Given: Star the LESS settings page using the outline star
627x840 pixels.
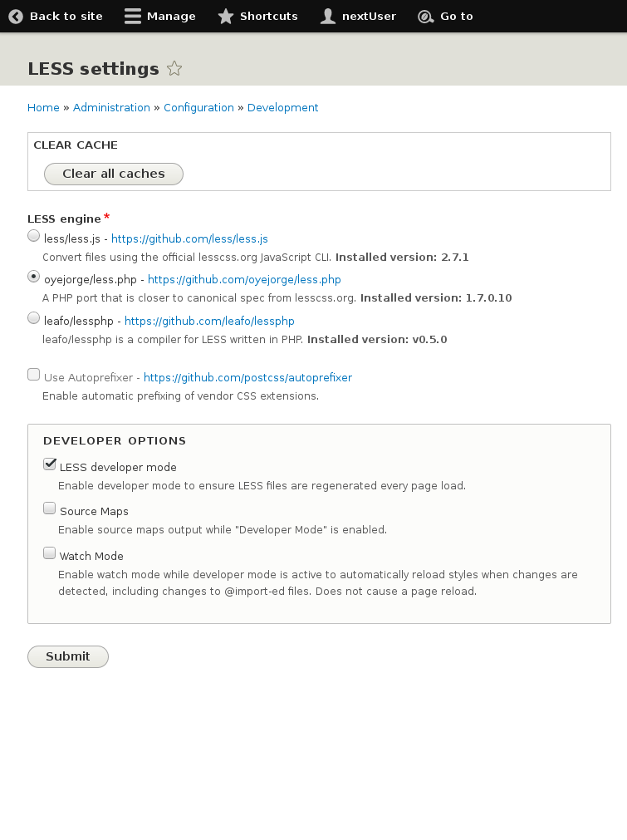Looking at the screenshot, I should pyautogui.click(x=174, y=69).
